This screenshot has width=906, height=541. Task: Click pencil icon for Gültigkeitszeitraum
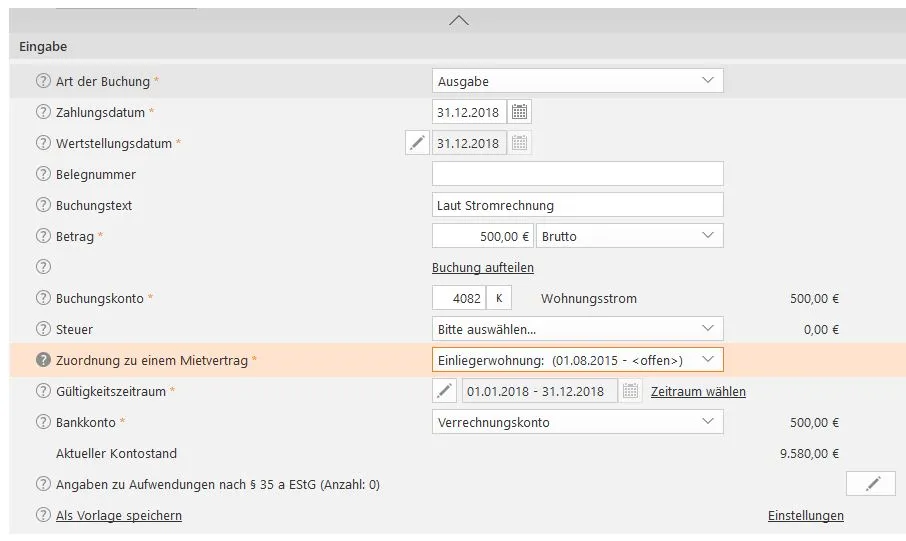coord(445,391)
